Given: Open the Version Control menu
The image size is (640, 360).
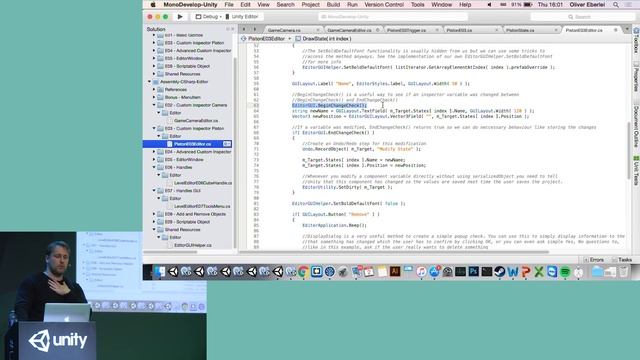Looking at the screenshot, I should pos(384,4).
